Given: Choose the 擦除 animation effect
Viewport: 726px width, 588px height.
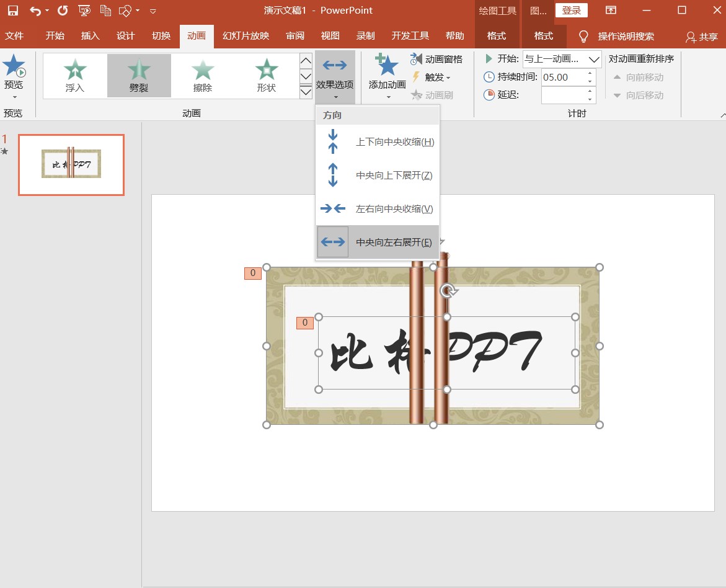Looking at the screenshot, I should [x=203, y=76].
